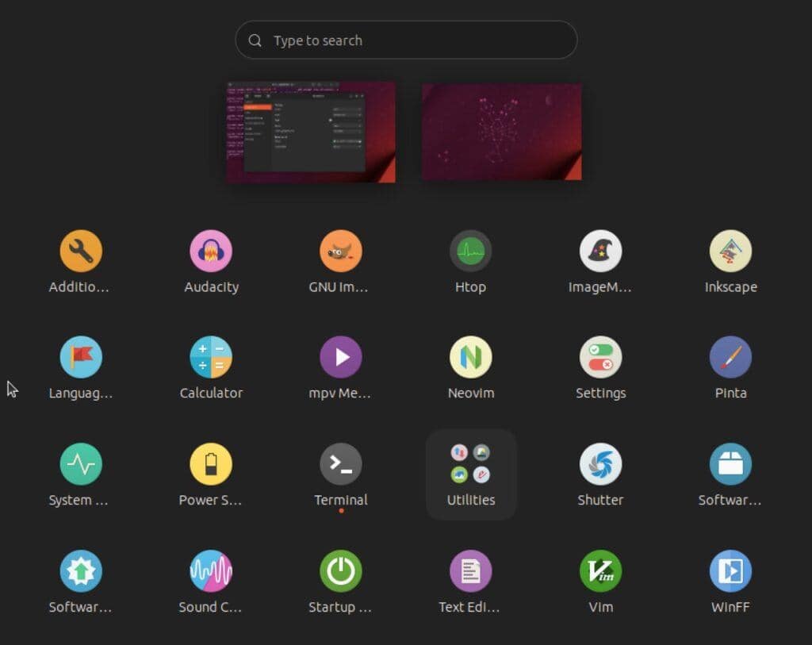Launch Pinta paint app
The width and height of the screenshot is (812, 645).
[730, 357]
